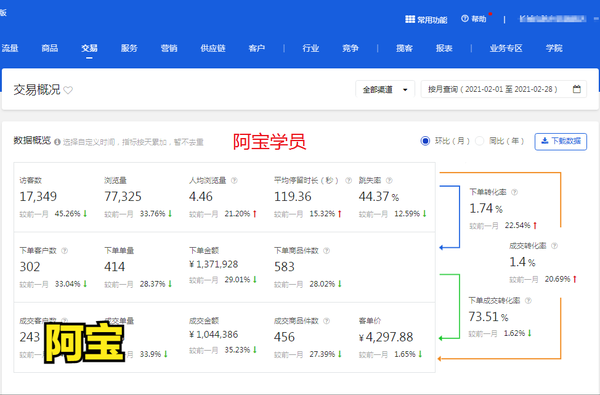Click the 浏览量 value 77,325
Screen dimensions: 600x395
(123, 197)
